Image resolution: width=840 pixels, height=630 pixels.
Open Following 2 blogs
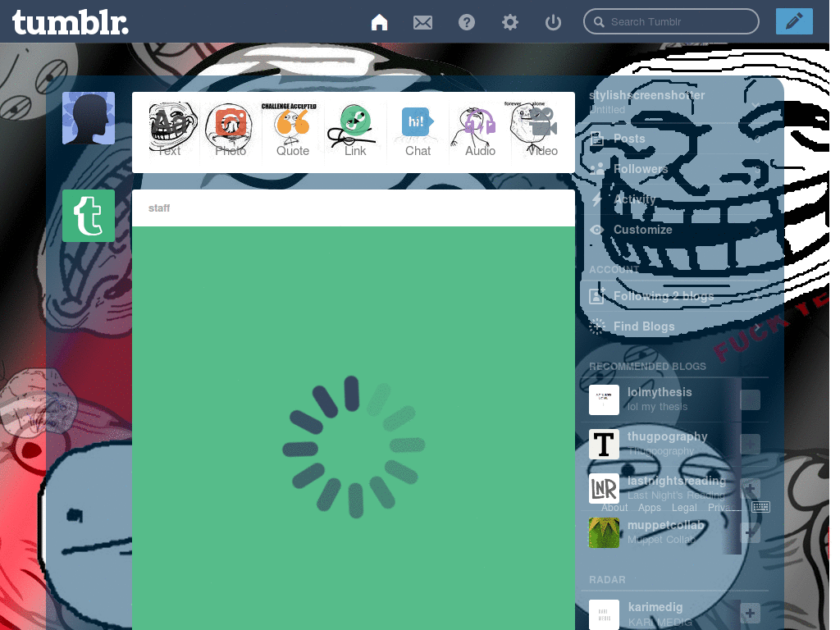pyautogui.click(x=675, y=295)
